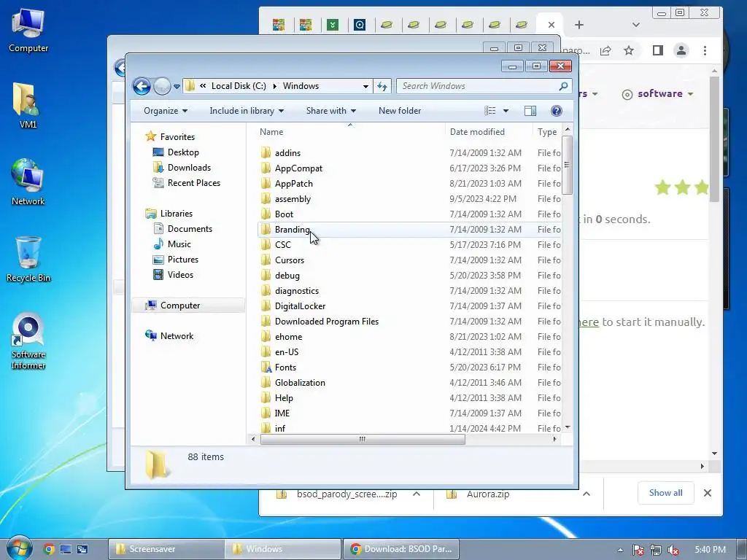747x560 pixels.
Task: Open Explorer Help question mark icon
Action: 556,111
